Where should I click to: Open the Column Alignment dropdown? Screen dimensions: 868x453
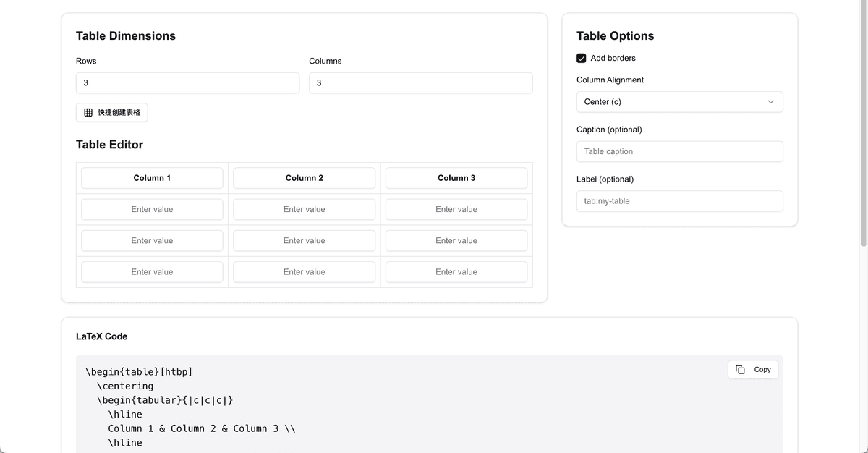[679, 102]
